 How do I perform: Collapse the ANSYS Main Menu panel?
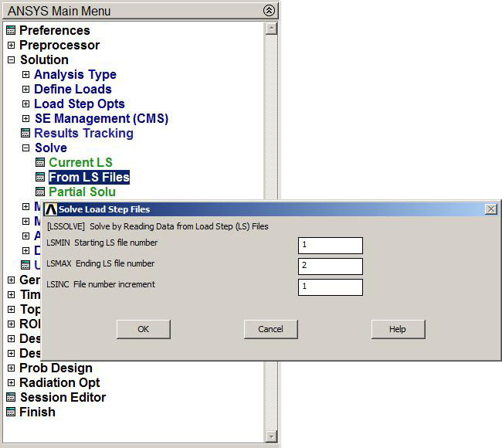[268, 11]
